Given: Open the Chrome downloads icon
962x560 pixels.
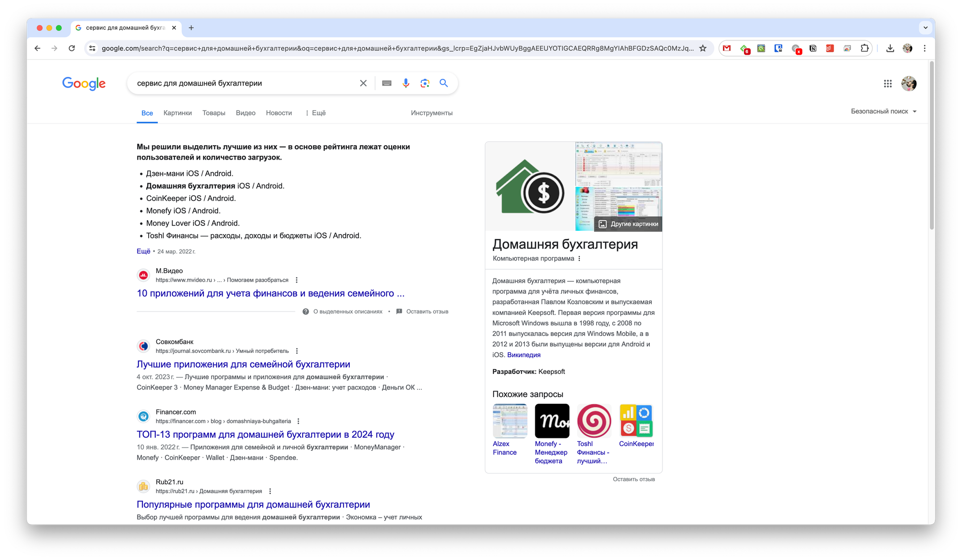Looking at the screenshot, I should 890,48.
